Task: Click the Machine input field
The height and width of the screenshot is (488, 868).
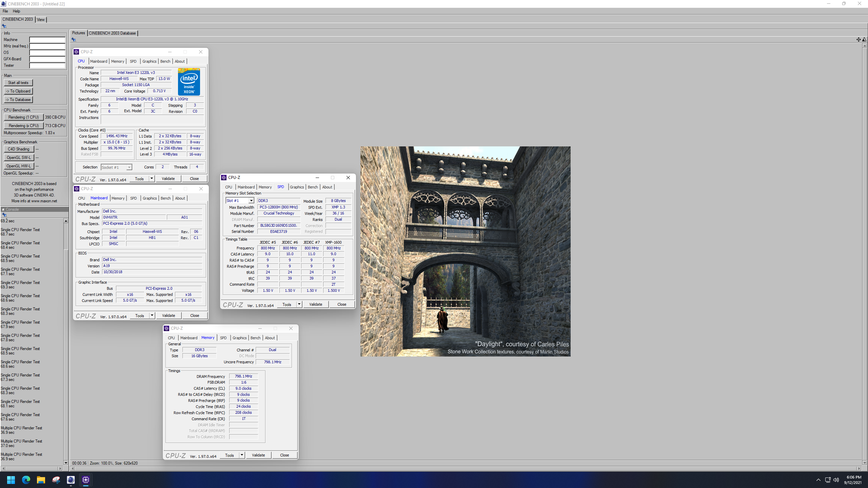Action: 47,40
